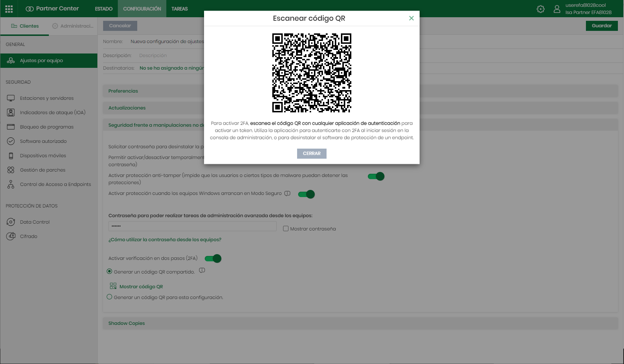Open ¿Cómo utilizar la contraseña link
The image size is (624, 364).
coord(165,239)
